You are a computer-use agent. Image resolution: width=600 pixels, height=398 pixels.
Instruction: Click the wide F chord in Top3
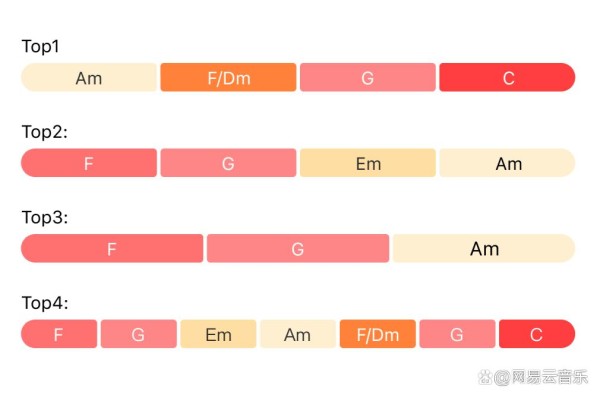[x=112, y=248]
